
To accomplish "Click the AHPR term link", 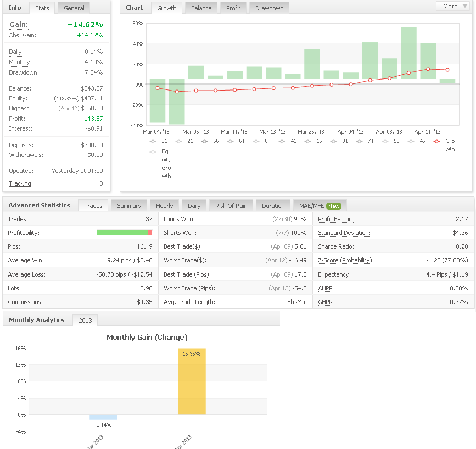I will click(x=326, y=288).
